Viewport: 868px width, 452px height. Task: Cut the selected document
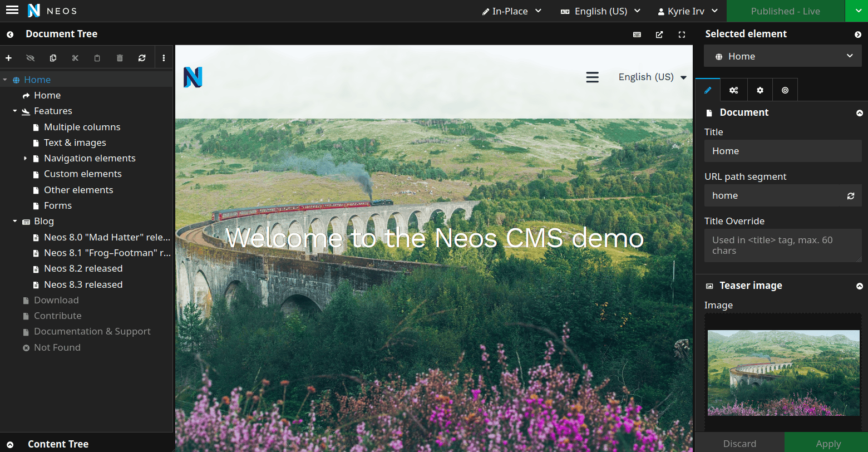[75, 58]
